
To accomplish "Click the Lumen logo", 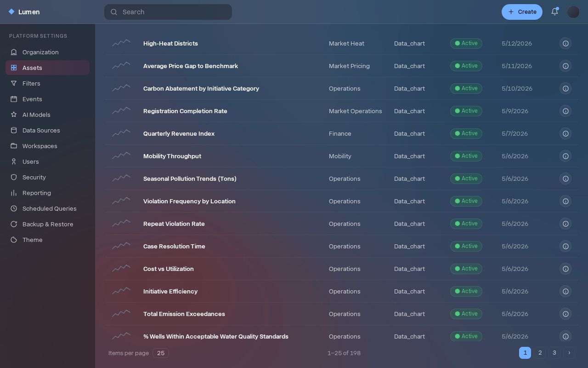I will point(24,12).
